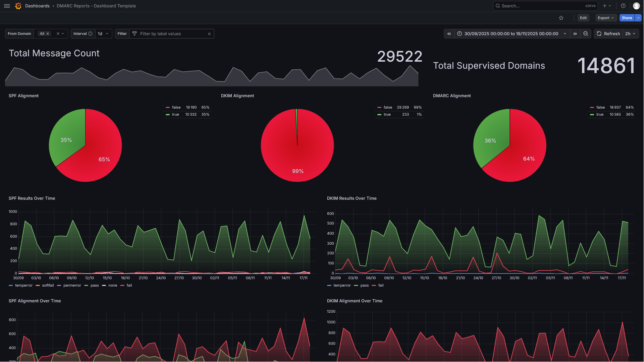Click the DMARC Reports breadcrumb title

pos(96,6)
